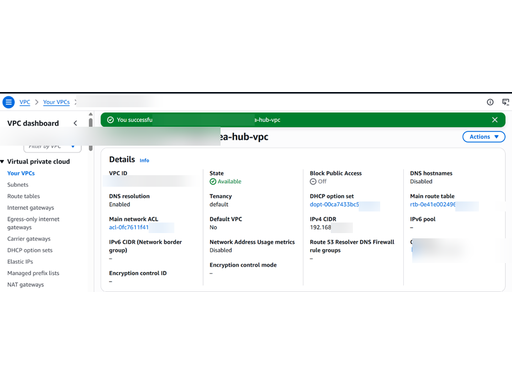Click the Your VPCs breadcrumb link

(x=56, y=102)
